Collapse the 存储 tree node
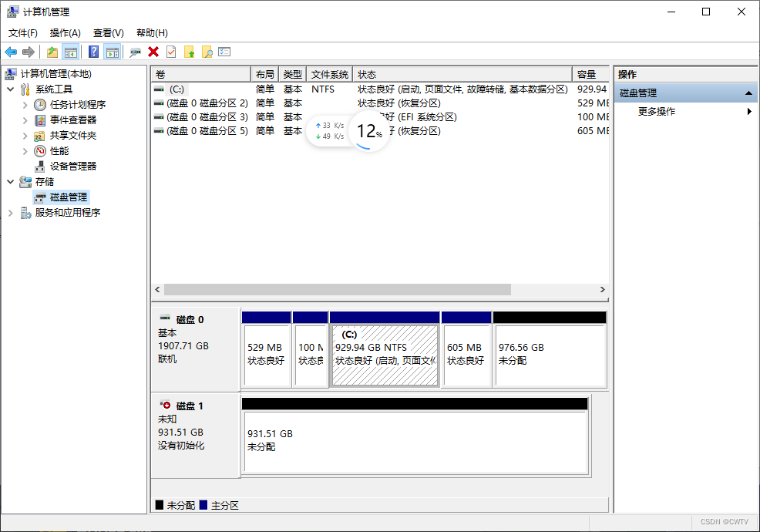This screenshot has height=532, width=760. (11, 182)
